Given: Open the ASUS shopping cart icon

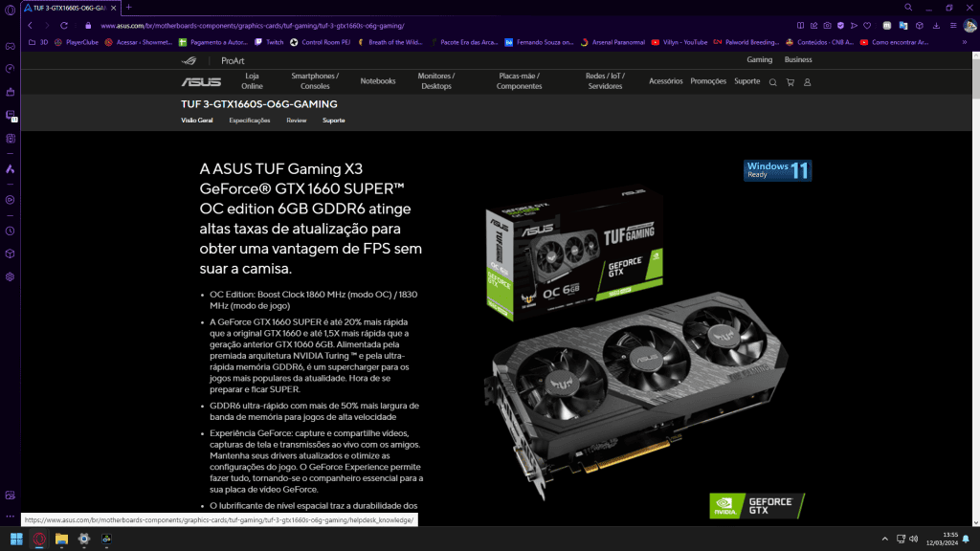Looking at the screenshot, I should point(790,82).
